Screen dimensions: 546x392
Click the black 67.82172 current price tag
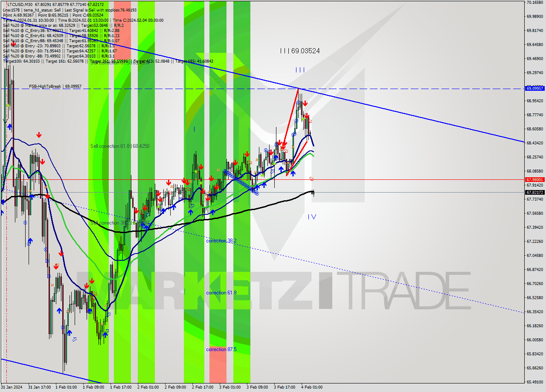coord(535,193)
